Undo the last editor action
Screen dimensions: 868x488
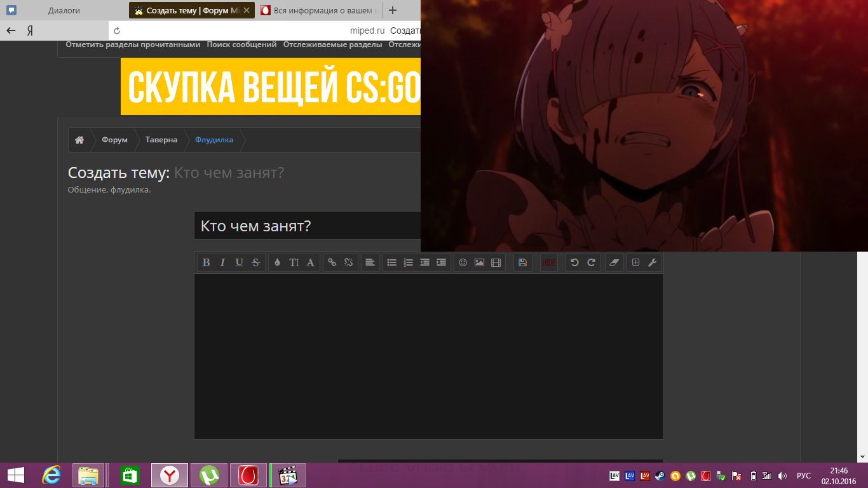point(574,262)
